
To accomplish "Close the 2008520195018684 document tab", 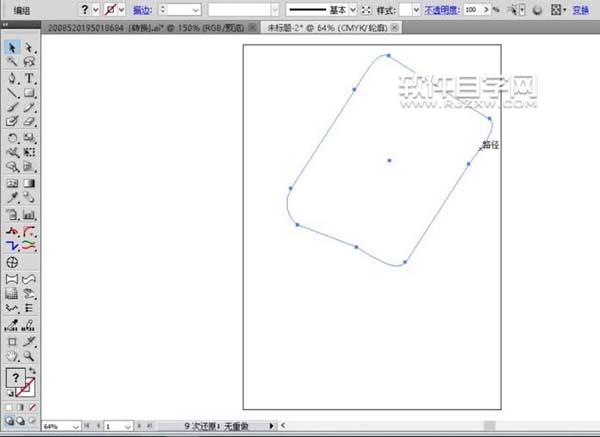I will coord(252,28).
